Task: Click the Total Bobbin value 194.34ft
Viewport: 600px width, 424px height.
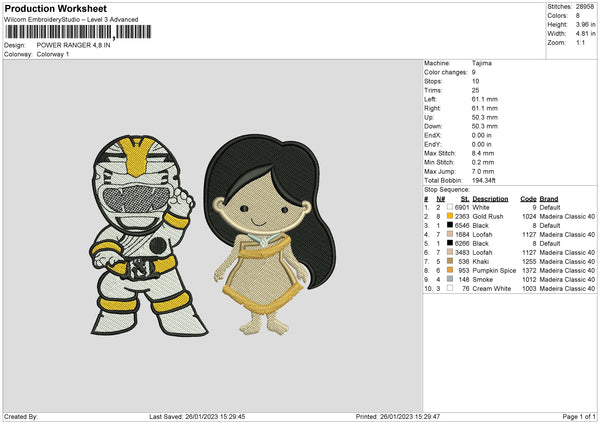Action: pos(484,180)
